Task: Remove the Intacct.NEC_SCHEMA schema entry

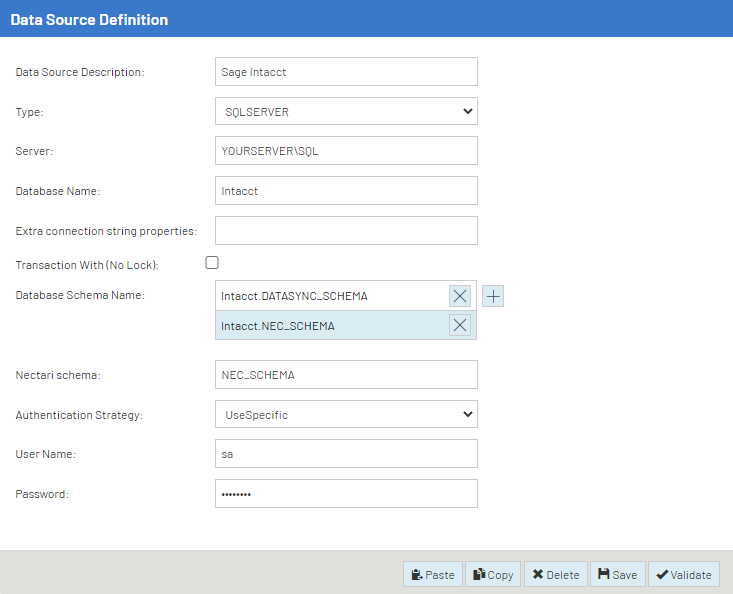Action: [x=460, y=325]
